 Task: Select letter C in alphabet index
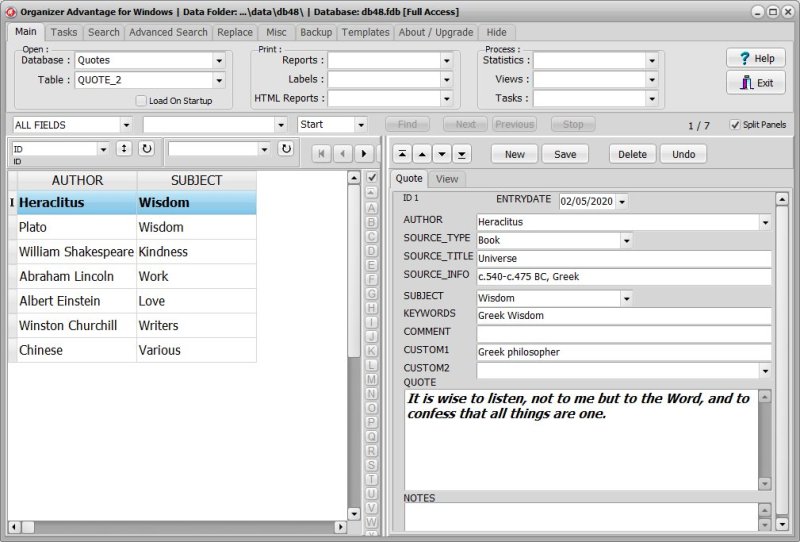(x=371, y=236)
